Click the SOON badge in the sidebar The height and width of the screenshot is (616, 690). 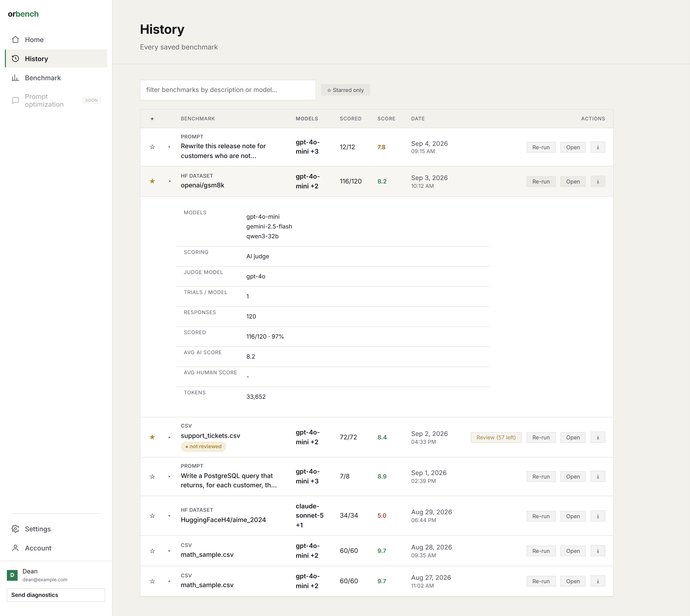[x=92, y=101]
